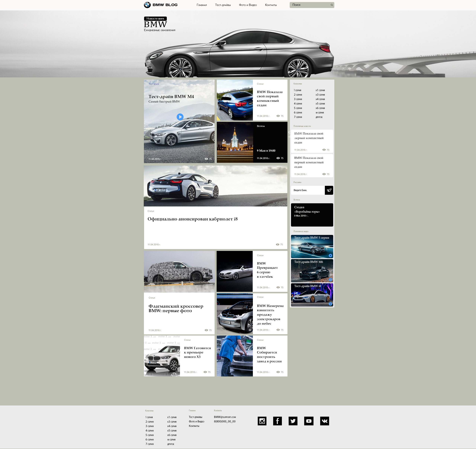Viewport: 476px width, 449px height.
Task: Open article Официально анонсирован кабриолет i8
Action: [x=192, y=219]
